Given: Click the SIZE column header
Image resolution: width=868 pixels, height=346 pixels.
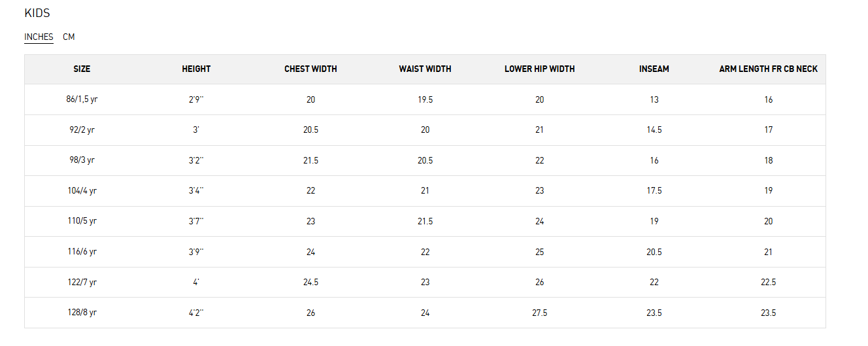Looking at the screenshot, I should point(82,69).
